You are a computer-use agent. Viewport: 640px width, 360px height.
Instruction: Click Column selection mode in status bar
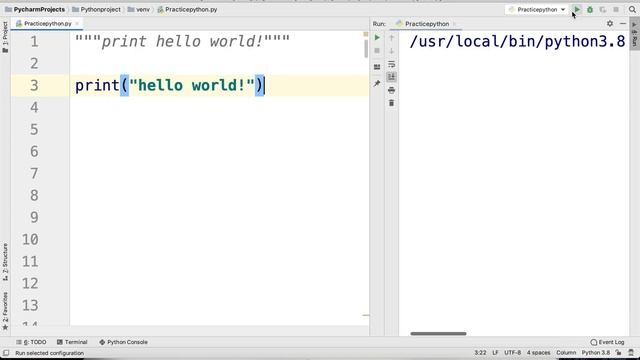point(566,353)
